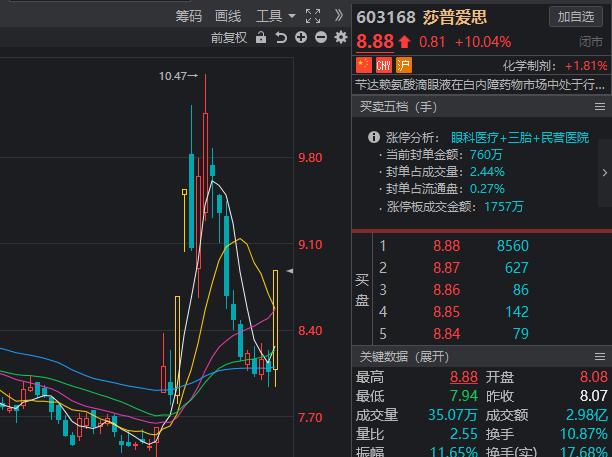Open the 化学制剂 sector link

(x=529, y=66)
